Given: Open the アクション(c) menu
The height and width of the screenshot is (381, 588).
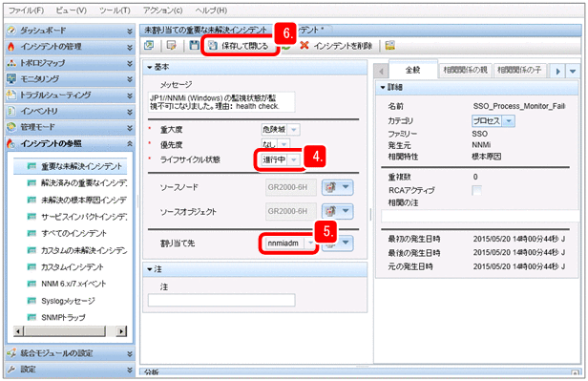Looking at the screenshot, I should point(162,11).
